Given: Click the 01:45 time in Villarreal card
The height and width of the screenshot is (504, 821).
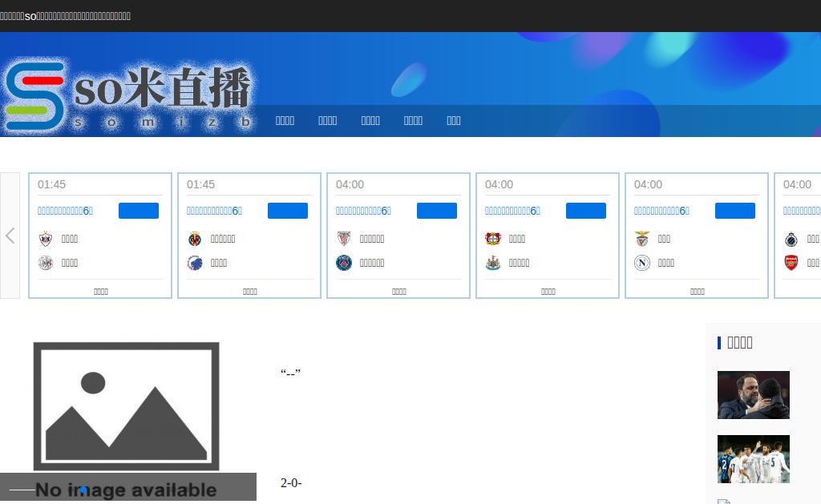Looking at the screenshot, I should point(200,185).
